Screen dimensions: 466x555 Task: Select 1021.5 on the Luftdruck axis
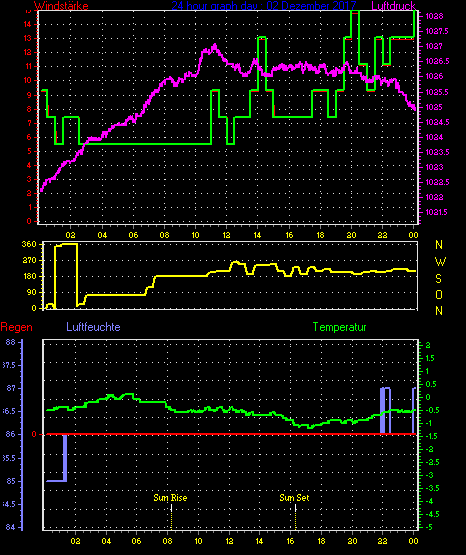coord(437,212)
